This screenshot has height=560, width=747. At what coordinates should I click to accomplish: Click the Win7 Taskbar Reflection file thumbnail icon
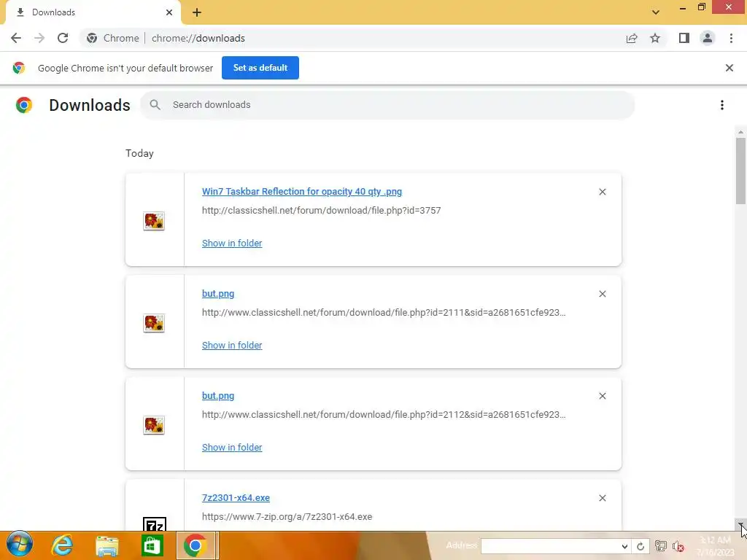pos(154,221)
